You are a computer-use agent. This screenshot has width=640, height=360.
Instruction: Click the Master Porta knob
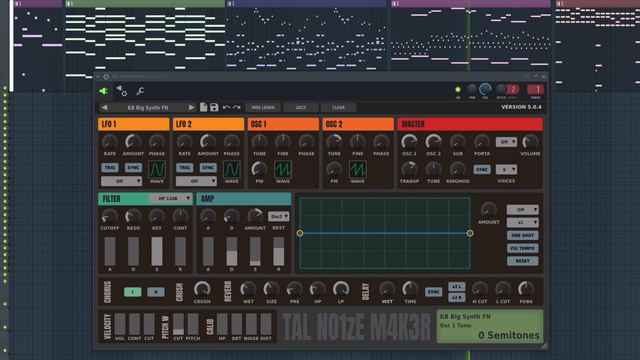point(482,142)
